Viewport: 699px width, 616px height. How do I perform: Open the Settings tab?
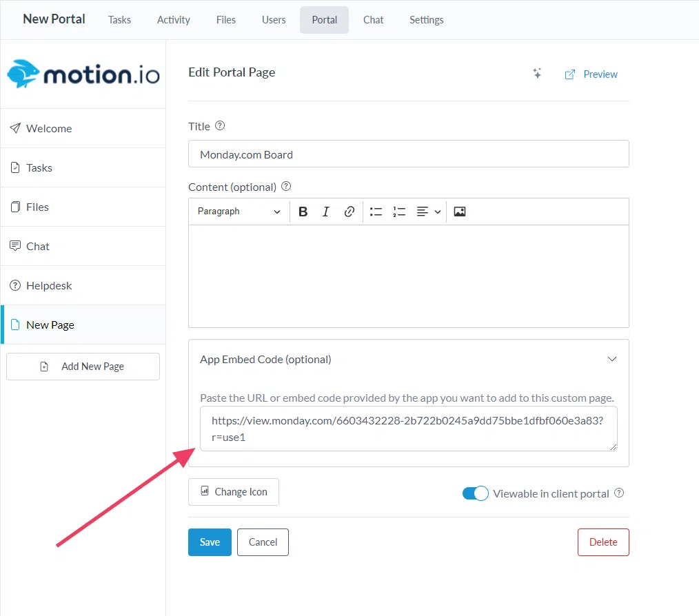tap(426, 20)
